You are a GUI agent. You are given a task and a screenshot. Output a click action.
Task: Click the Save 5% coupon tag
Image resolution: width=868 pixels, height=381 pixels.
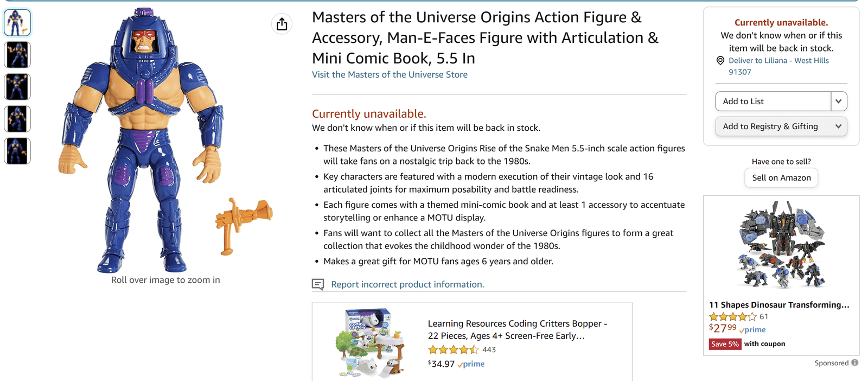click(725, 344)
